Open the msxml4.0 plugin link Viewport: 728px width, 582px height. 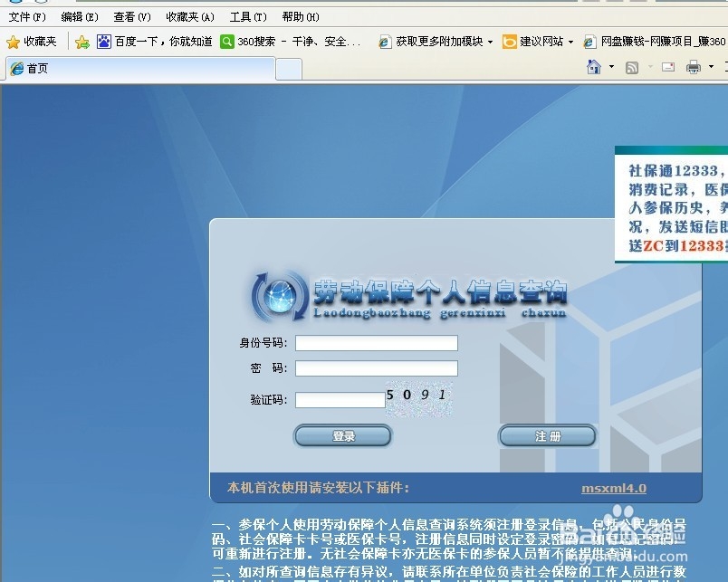pos(614,488)
